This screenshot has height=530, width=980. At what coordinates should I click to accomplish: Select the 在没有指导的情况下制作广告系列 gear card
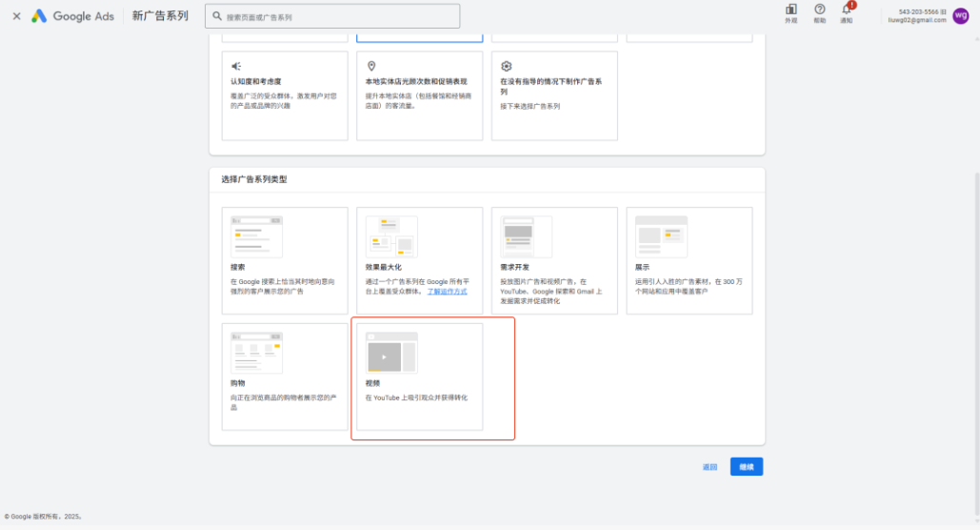[554, 95]
